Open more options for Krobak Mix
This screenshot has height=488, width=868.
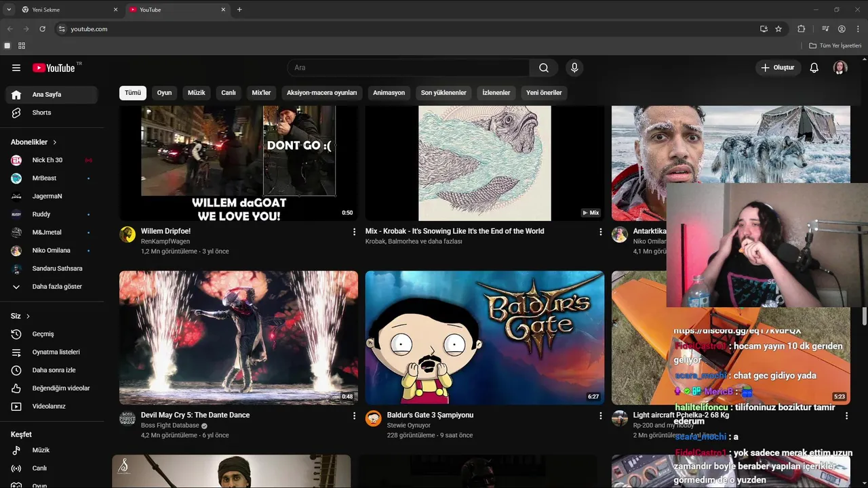[x=600, y=232]
